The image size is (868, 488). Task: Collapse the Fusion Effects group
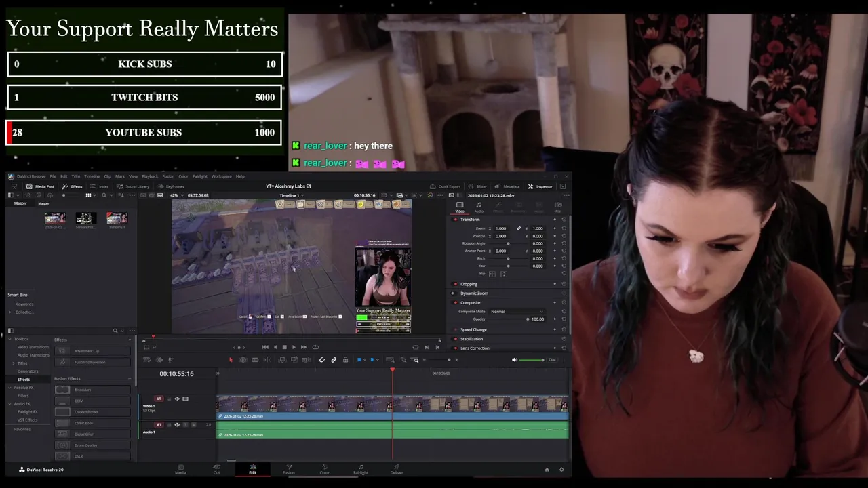[130, 378]
